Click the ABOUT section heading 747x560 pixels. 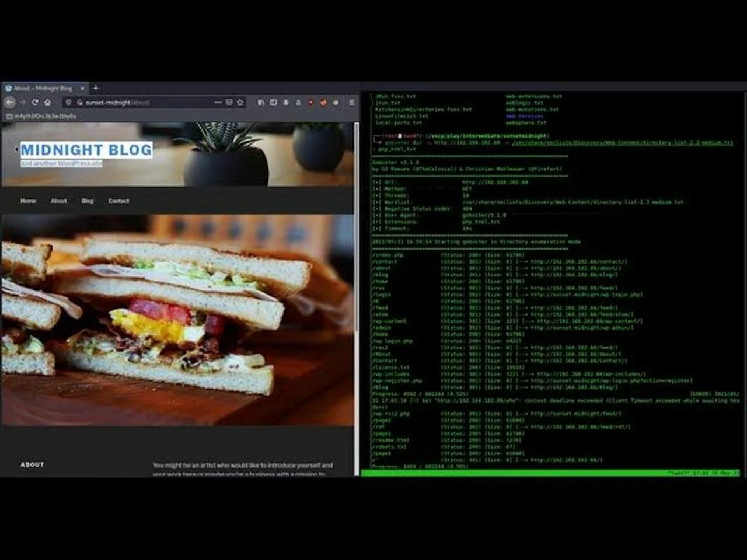pos(32,464)
